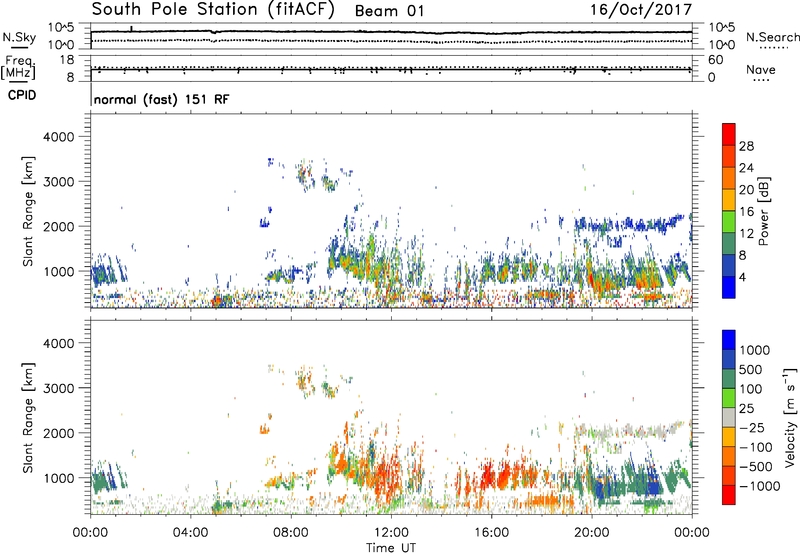
Task: Click the red segment of the Power color bar
Action: click(x=729, y=134)
